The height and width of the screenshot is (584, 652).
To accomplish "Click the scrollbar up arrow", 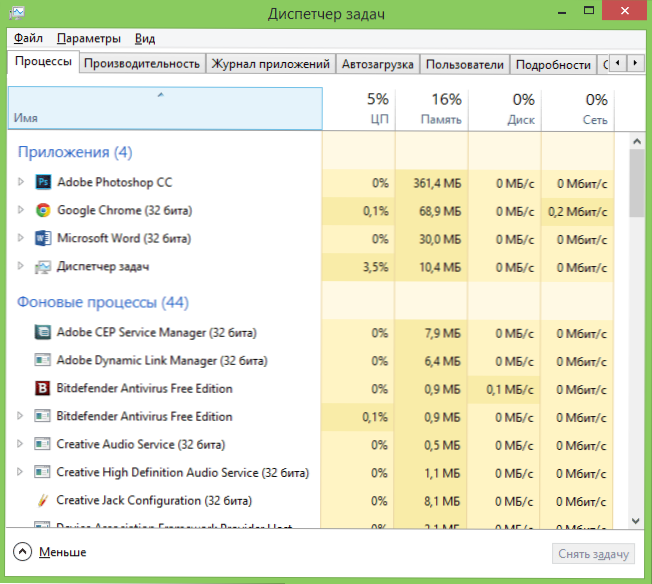I will pyautogui.click(x=637, y=141).
